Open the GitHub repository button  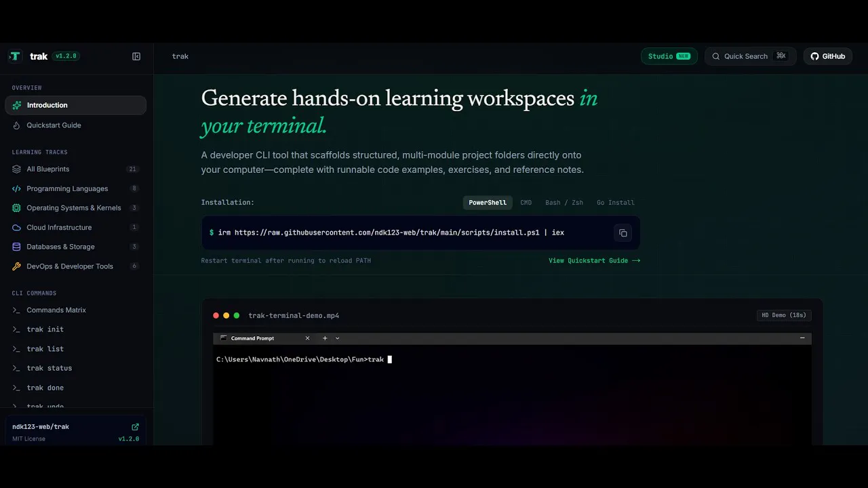[x=828, y=56]
